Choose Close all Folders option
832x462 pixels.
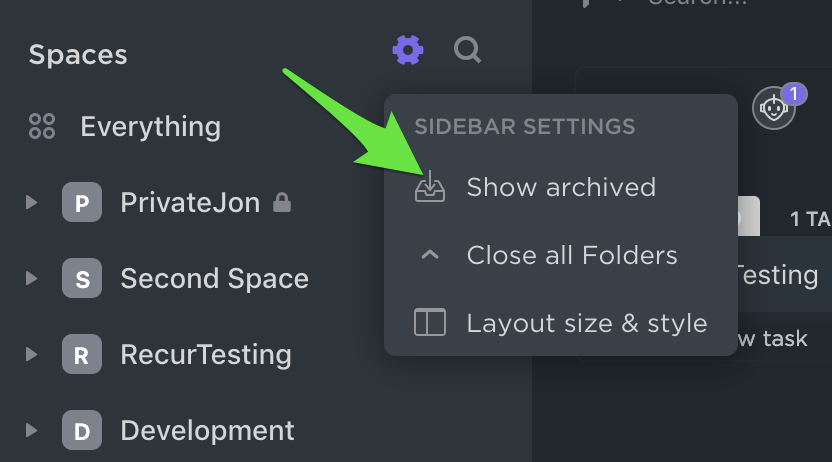[x=561, y=255]
